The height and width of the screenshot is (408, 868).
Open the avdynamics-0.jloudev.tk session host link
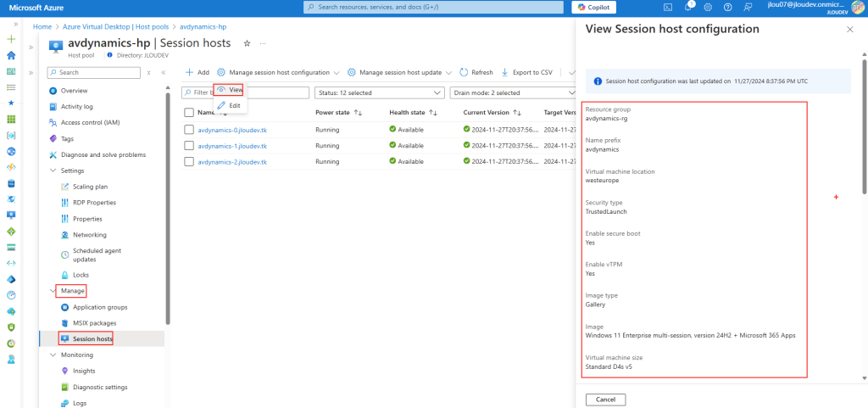point(232,130)
